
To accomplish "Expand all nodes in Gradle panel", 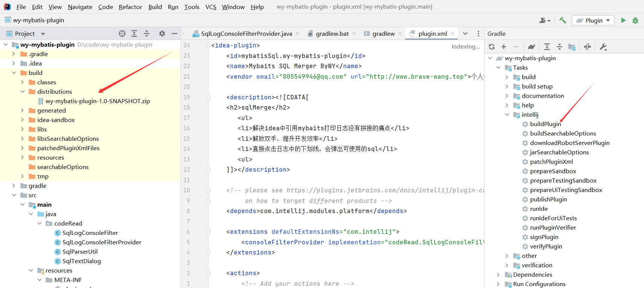I will point(547,47).
